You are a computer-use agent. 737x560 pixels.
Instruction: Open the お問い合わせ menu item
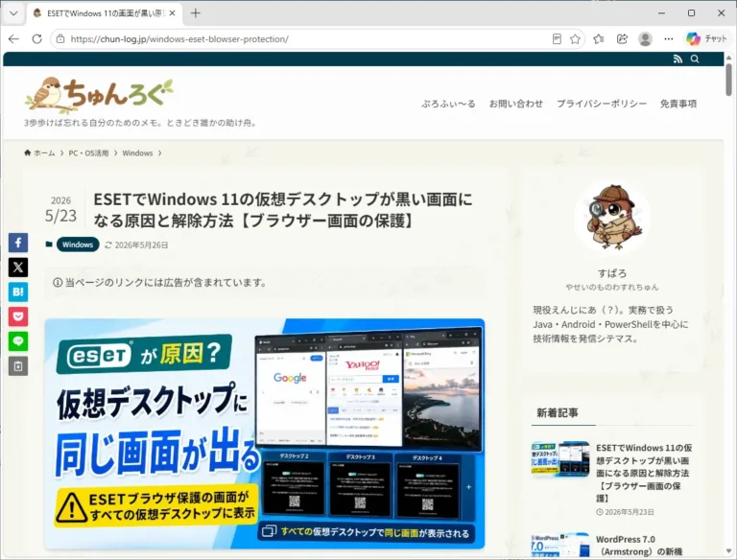516,104
